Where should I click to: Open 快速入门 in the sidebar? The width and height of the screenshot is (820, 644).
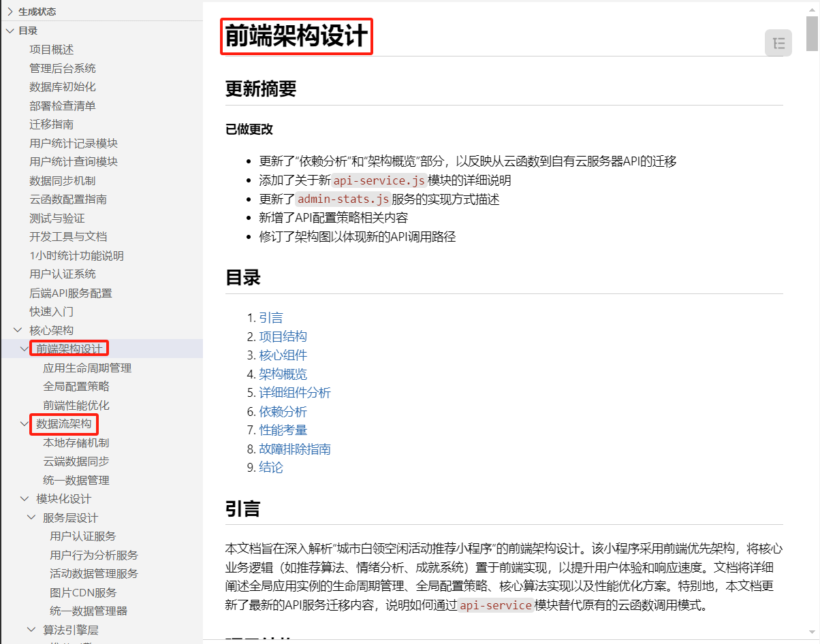point(51,312)
